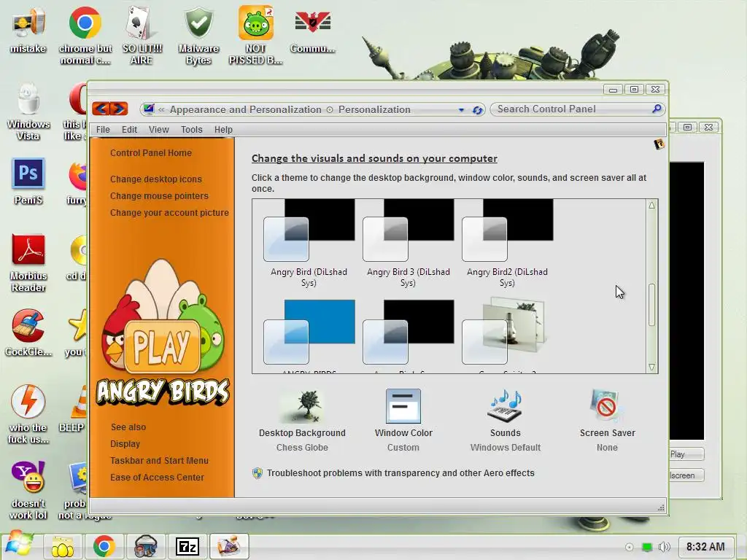747x560 pixels.
Task: Open Desktop Background Chess Globe setting
Action: [302, 421]
